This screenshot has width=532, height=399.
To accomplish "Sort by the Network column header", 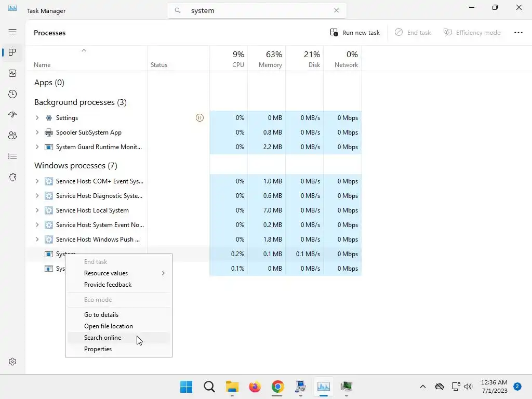I will click(x=343, y=58).
